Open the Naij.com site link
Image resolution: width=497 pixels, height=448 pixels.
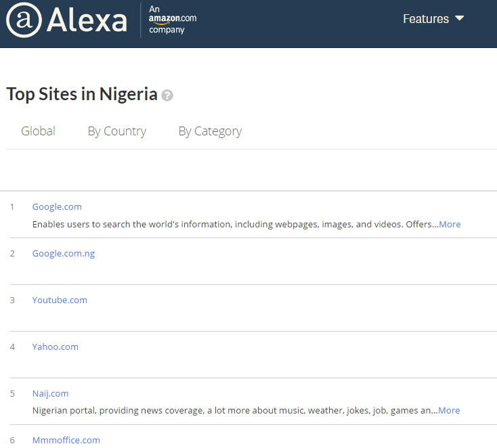[50, 393]
